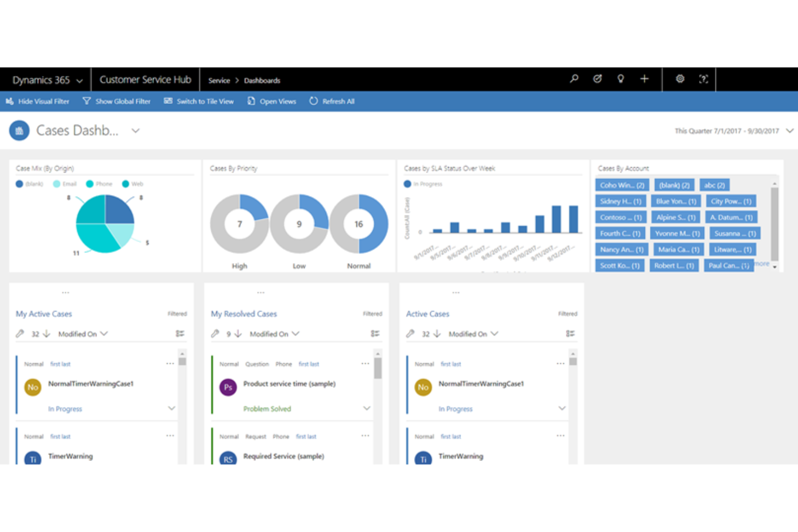Toggle Show Global Filter

pyautogui.click(x=116, y=101)
